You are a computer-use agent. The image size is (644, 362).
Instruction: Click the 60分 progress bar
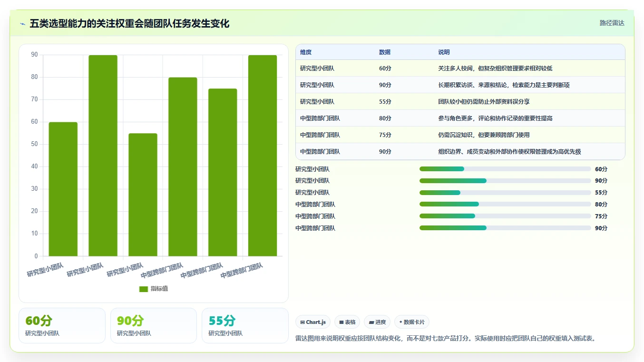505,169
